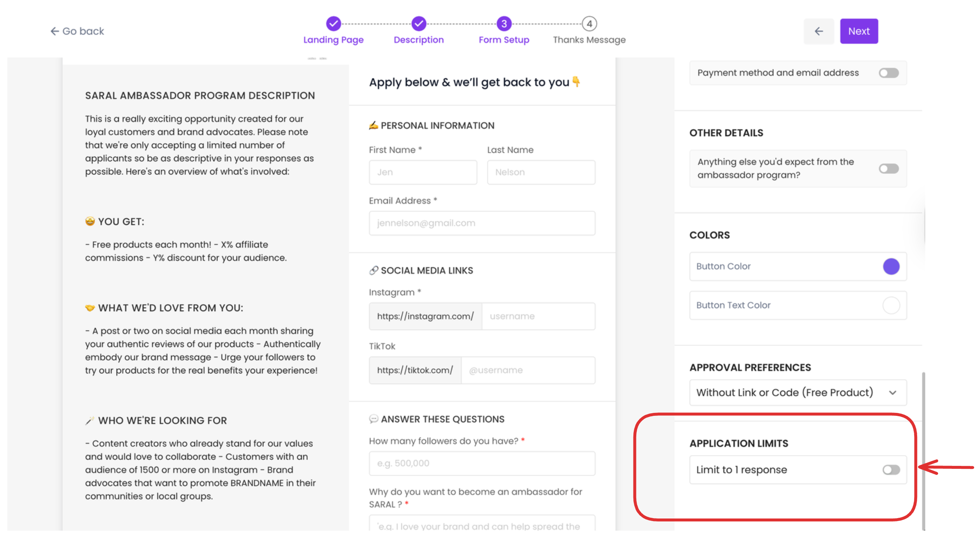Click the speech bubble icon by Answer These Questions
Viewport: 980px width, 538px height.
click(373, 419)
